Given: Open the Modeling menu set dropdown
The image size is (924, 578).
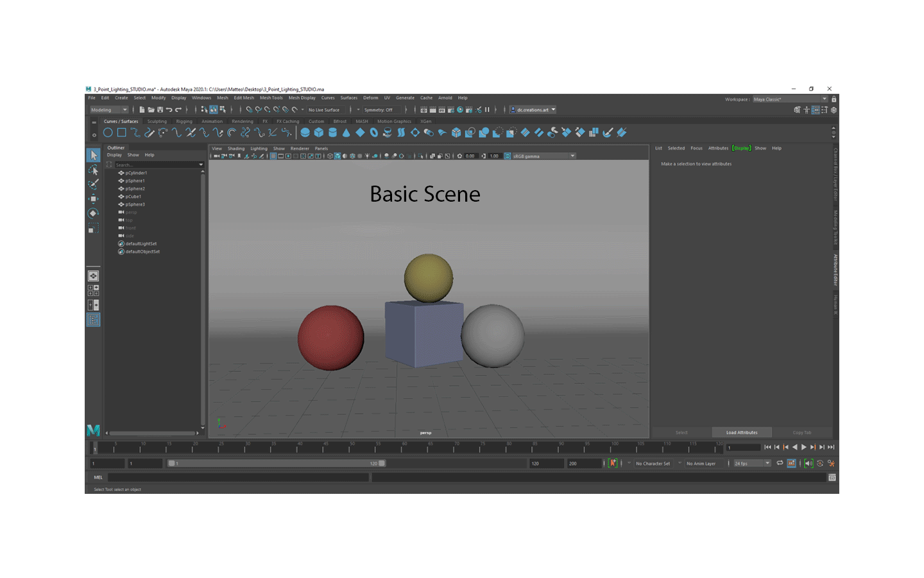Looking at the screenshot, I should [108, 110].
